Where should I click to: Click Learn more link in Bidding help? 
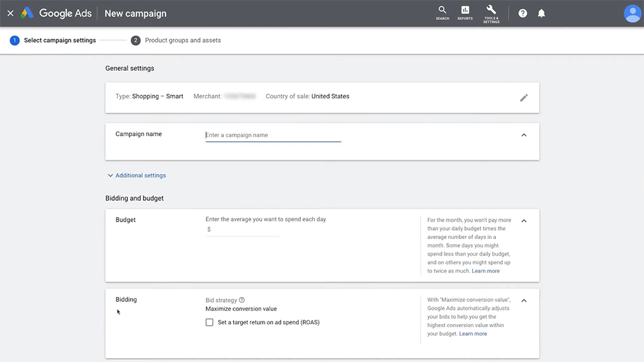point(473,334)
